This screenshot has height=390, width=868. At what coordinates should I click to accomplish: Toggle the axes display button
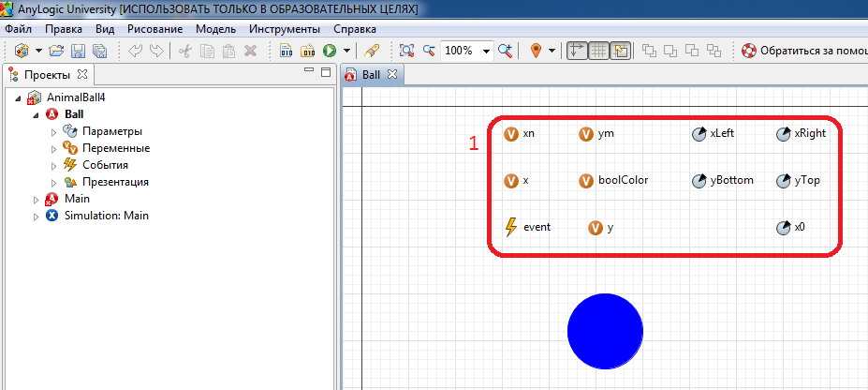(578, 51)
